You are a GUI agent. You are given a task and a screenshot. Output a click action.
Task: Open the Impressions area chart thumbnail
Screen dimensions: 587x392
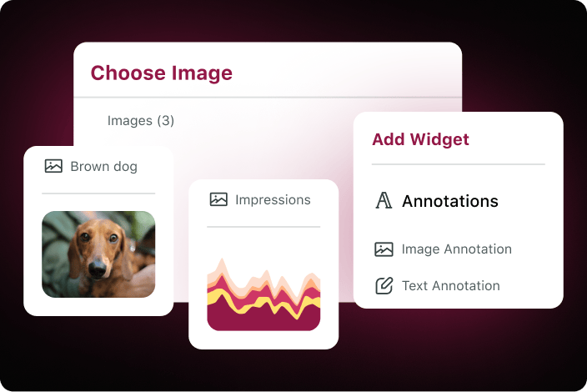[x=263, y=294]
